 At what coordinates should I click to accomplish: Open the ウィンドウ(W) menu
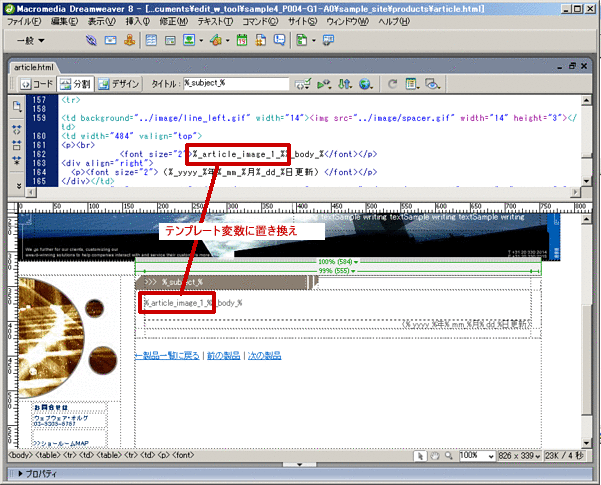click(x=348, y=21)
